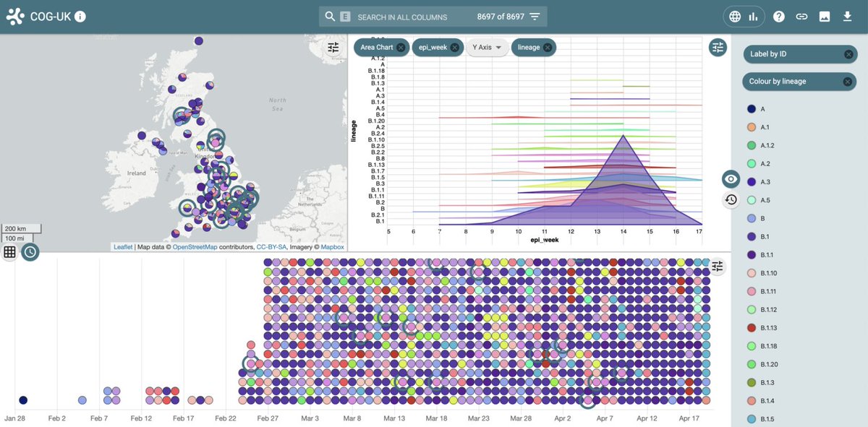Remove the lineage series chip
The height and width of the screenshot is (427, 868).
[548, 48]
